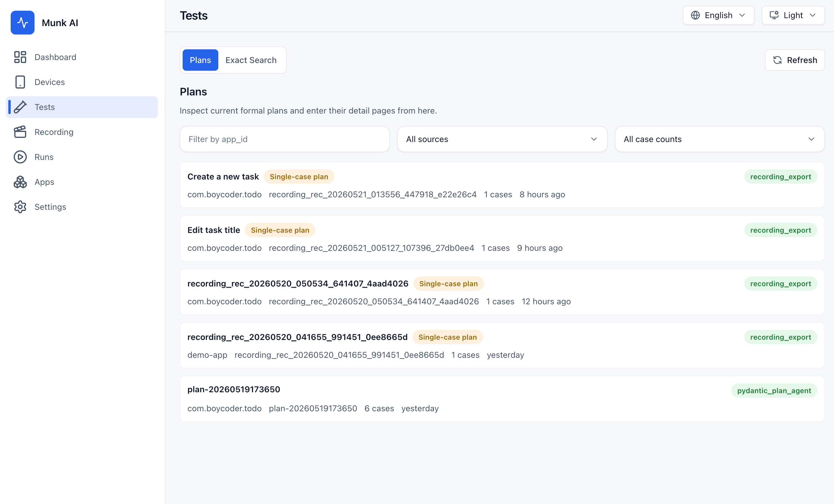Select Tests in the sidebar

(x=82, y=107)
